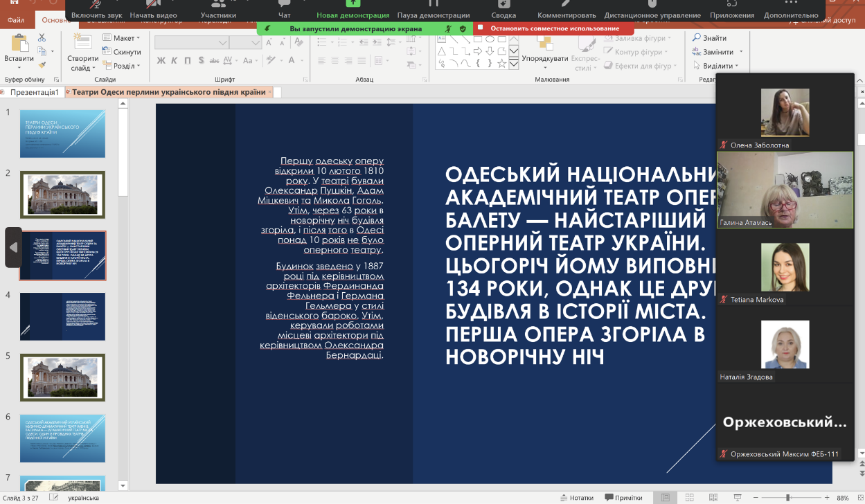Click the Знайти find button

pyautogui.click(x=710, y=38)
